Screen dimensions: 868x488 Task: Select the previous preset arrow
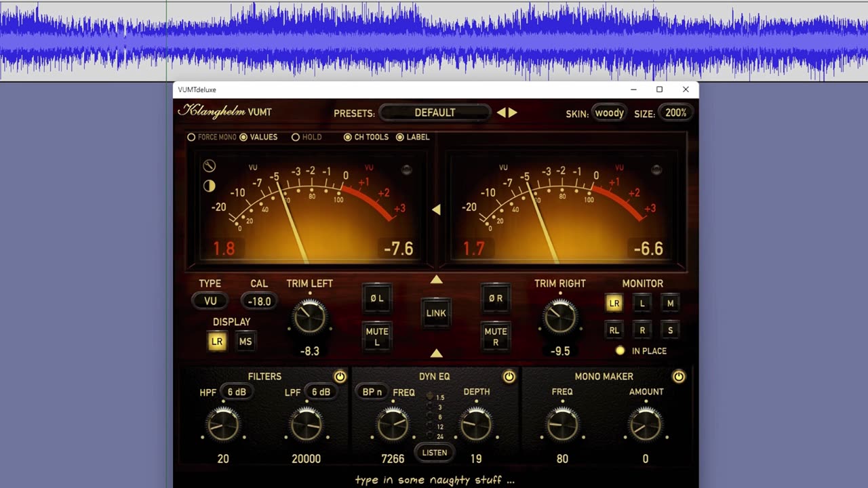point(501,113)
